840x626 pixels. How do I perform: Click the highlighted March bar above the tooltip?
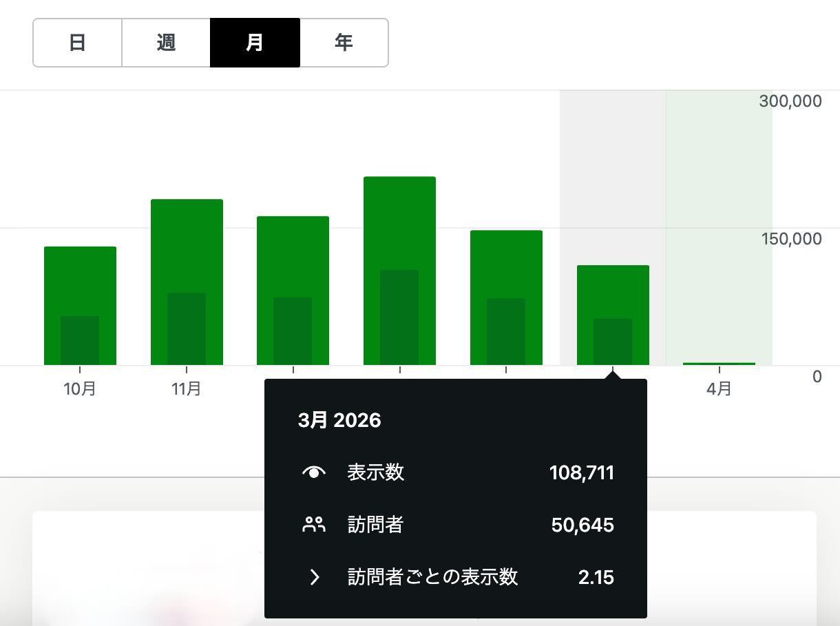pyautogui.click(x=613, y=291)
